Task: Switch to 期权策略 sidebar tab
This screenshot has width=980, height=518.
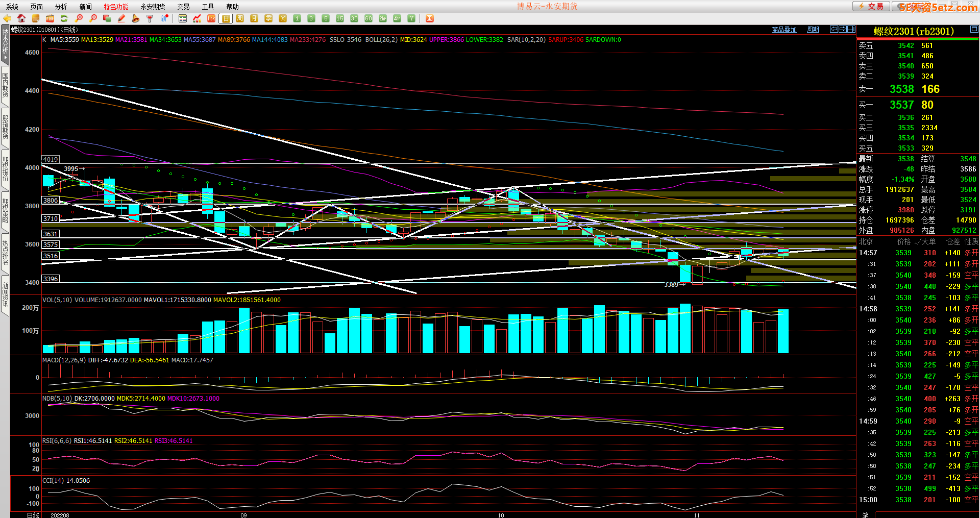Action: coord(5,210)
